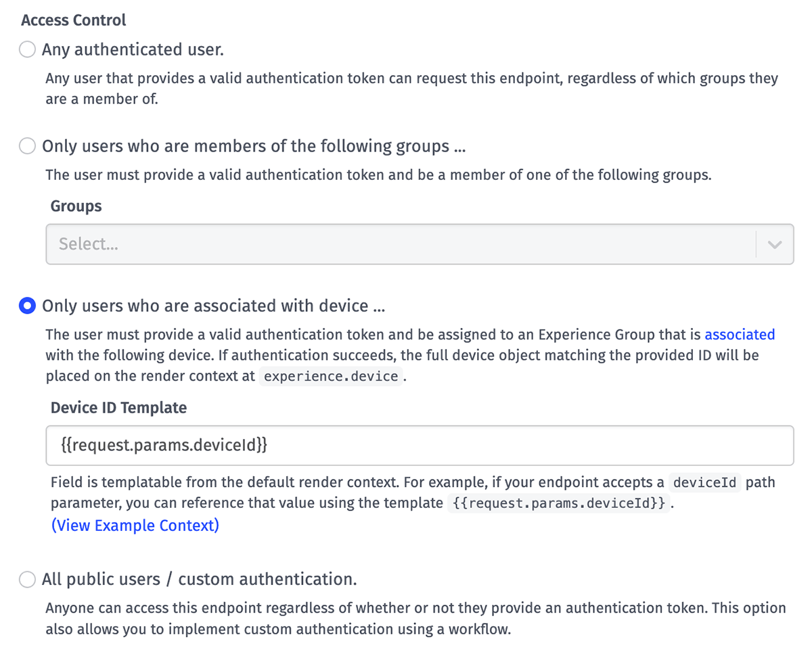Image resolution: width=812 pixels, height=656 pixels.
Task: Select the "Any authenticated user" radio button
Action: point(27,50)
